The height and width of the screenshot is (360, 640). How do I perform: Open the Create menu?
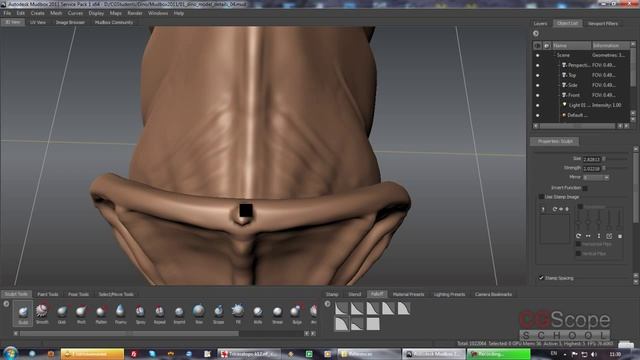[x=38, y=13]
